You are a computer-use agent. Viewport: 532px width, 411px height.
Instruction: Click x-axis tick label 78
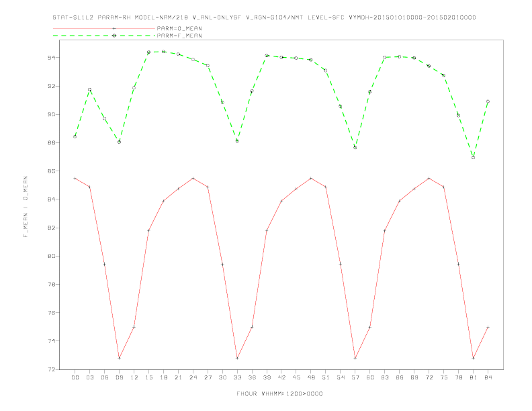tap(458, 377)
